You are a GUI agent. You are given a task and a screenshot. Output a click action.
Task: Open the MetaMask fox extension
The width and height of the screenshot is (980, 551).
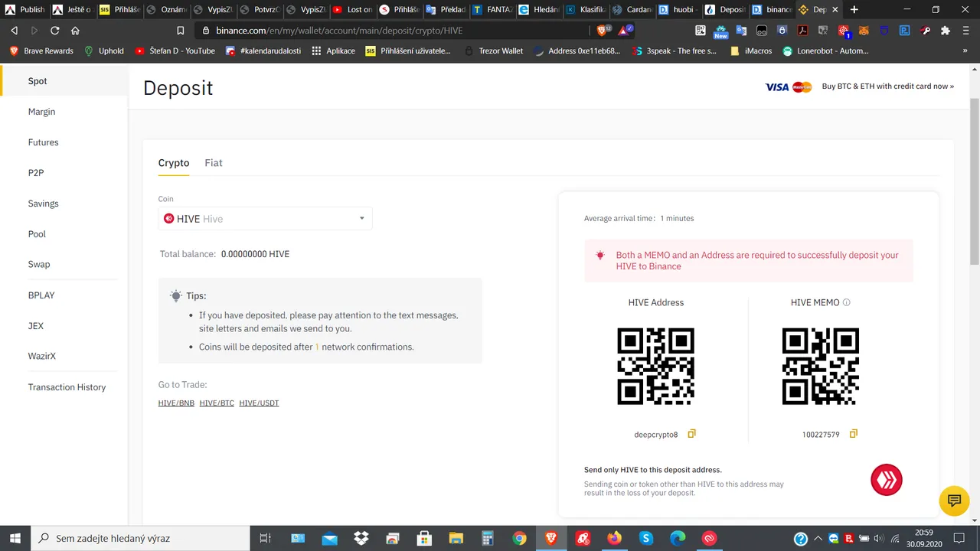click(863, 31)
